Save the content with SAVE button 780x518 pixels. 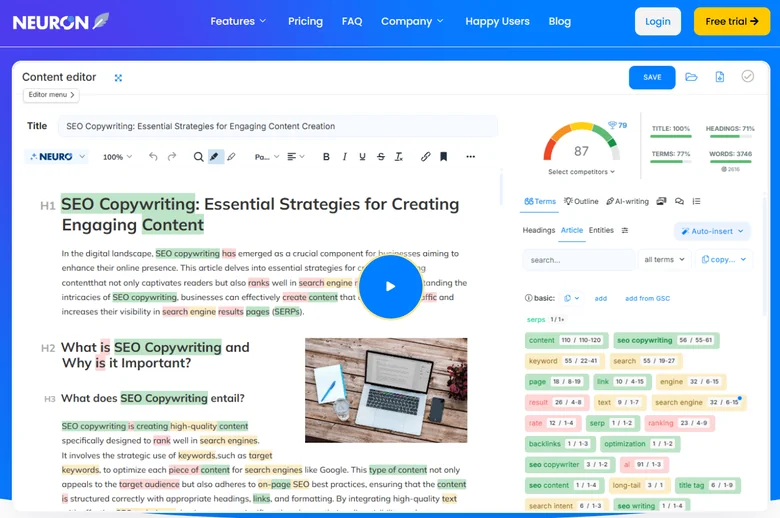652,77
